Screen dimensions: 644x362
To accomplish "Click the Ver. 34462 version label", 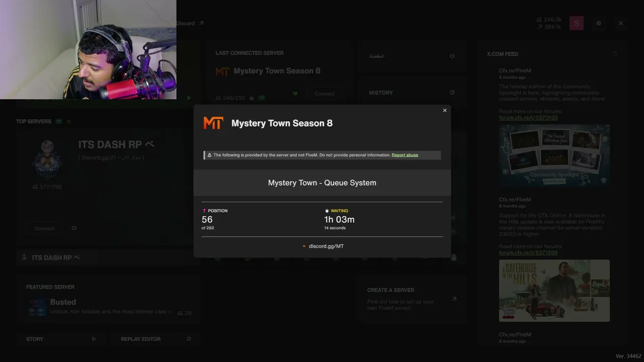I will click(x=628, y=356).
